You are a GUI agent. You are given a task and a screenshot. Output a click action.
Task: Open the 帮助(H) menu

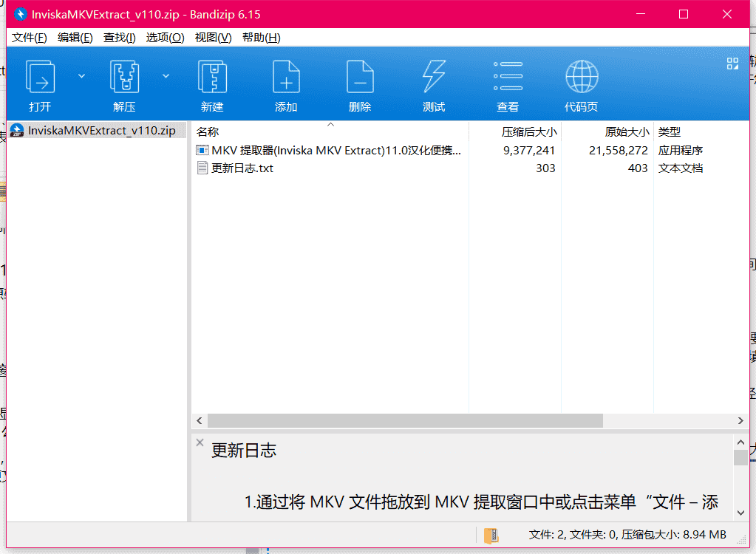coord(262,38)
